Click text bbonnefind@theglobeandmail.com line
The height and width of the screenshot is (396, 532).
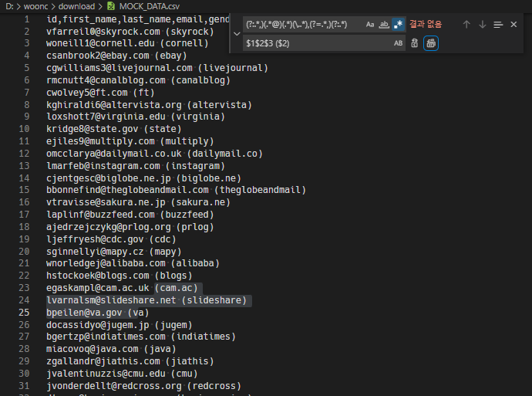click(x=176, y=190)
